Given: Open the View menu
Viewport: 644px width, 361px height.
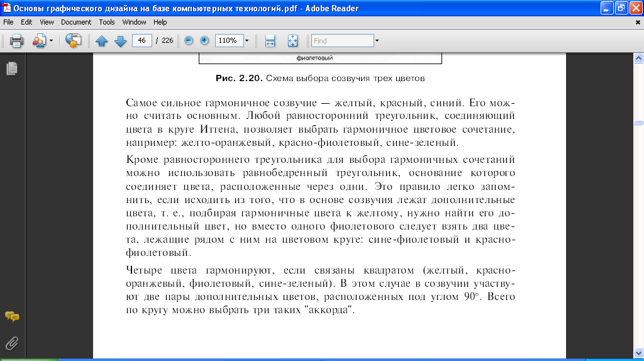Looking at the screenshot, I should [47, 22].
